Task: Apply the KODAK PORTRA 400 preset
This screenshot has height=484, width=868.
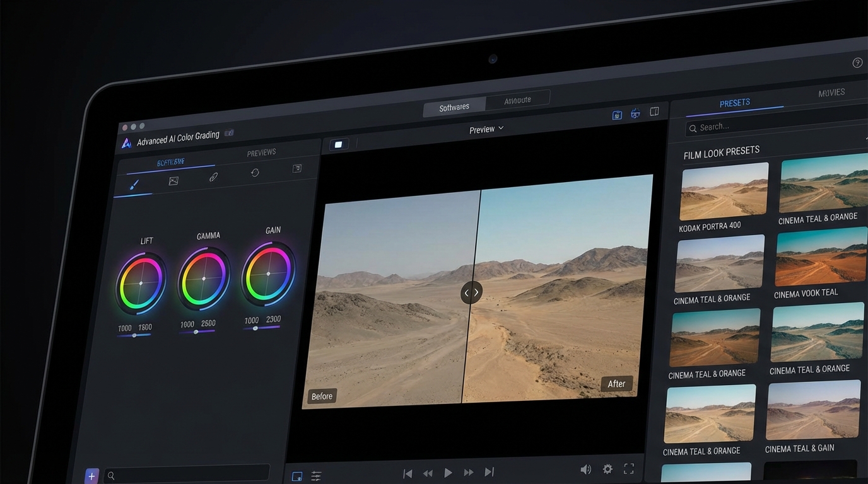Action: pyautogui.click(x=724, y=192)
